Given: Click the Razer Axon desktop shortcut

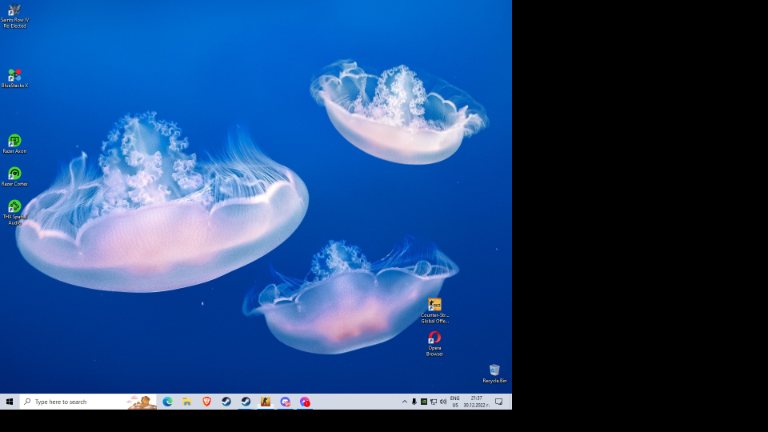Looking at the screenshot, I should point(14,142).
